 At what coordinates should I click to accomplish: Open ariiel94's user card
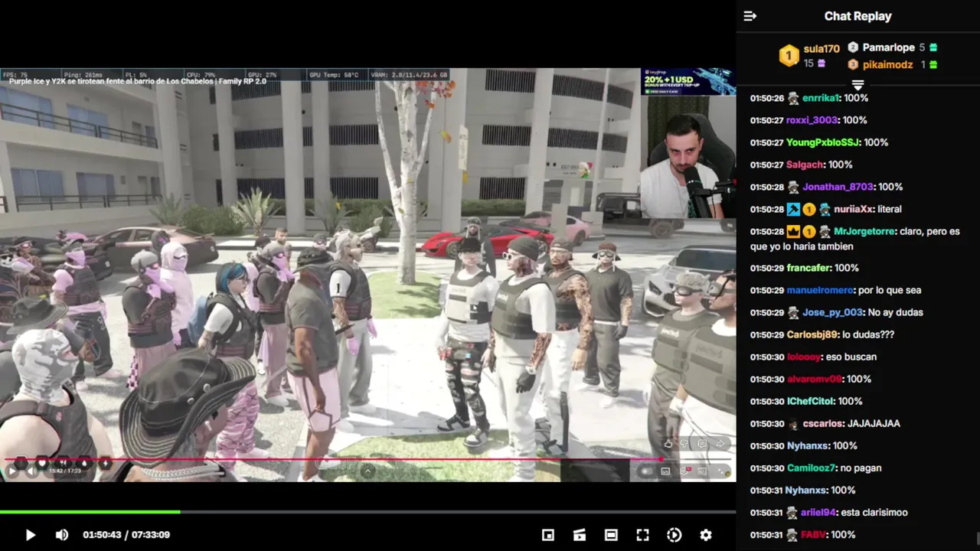coord(819,512)
